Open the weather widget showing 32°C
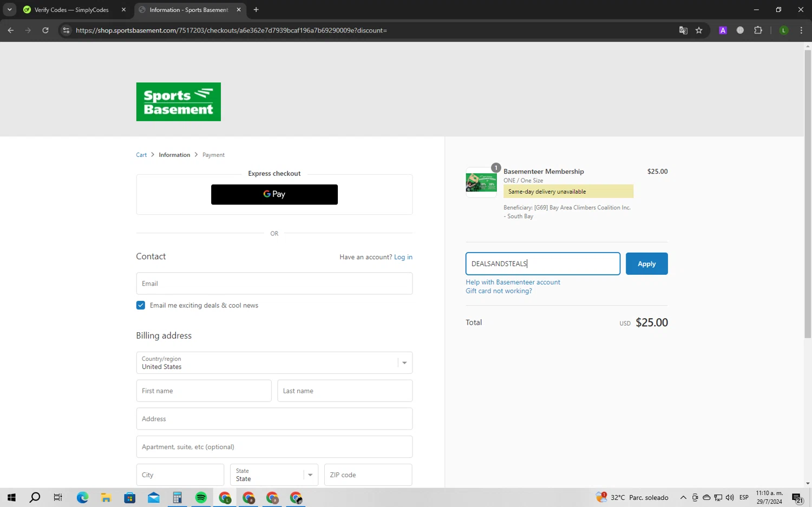812x507 pixels. tap(632, 497)
